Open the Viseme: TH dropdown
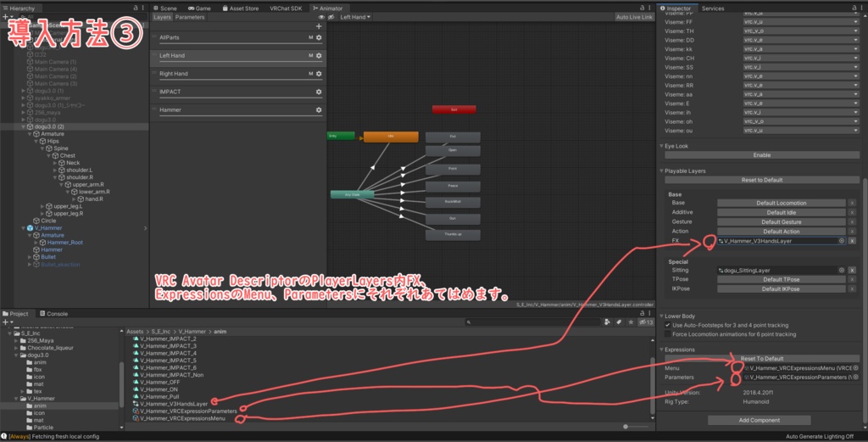The image size is (868, 442). (x=800, y=31)
